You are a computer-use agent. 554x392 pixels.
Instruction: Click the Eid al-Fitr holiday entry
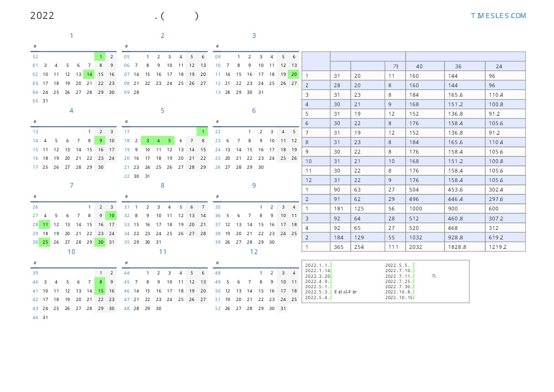tap(345, 292)
